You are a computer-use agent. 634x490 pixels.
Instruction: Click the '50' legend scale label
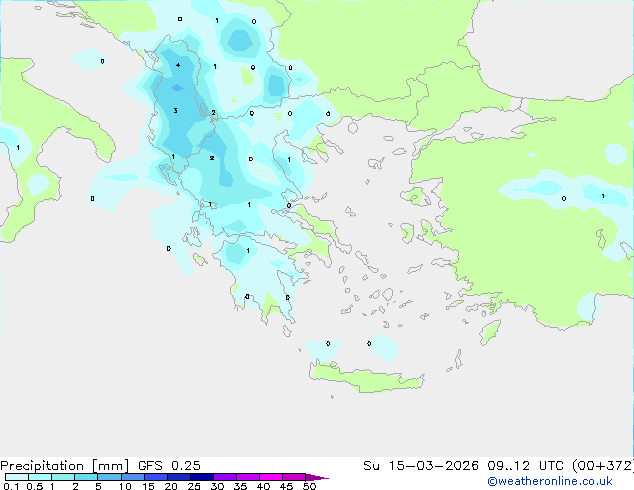310,486
